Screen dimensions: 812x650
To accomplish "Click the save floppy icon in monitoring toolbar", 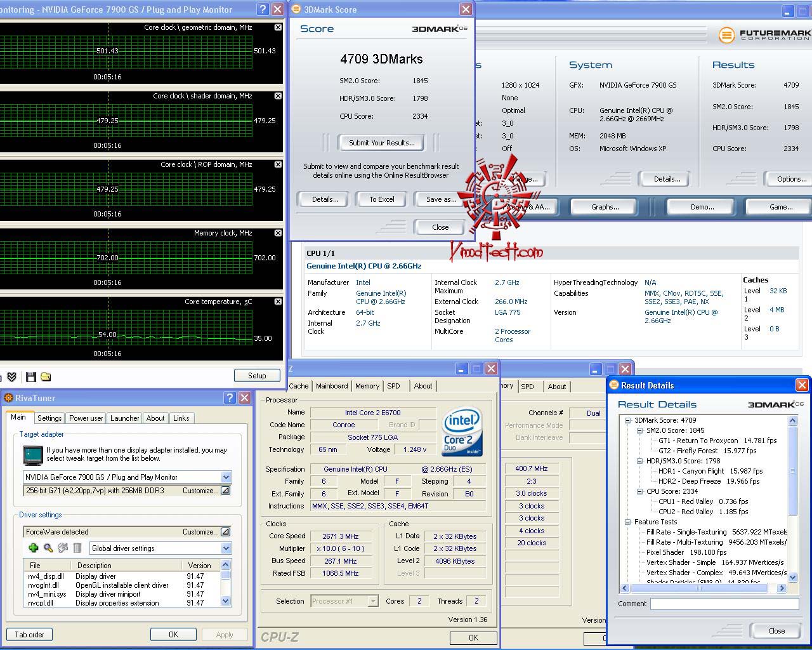I will (30, 377).
